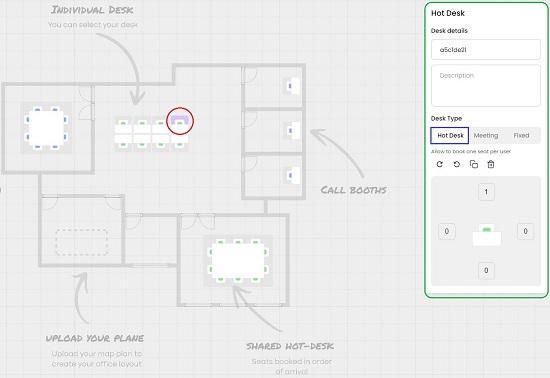
Task: Select the top call booth desk
Action: pos(292,86)
